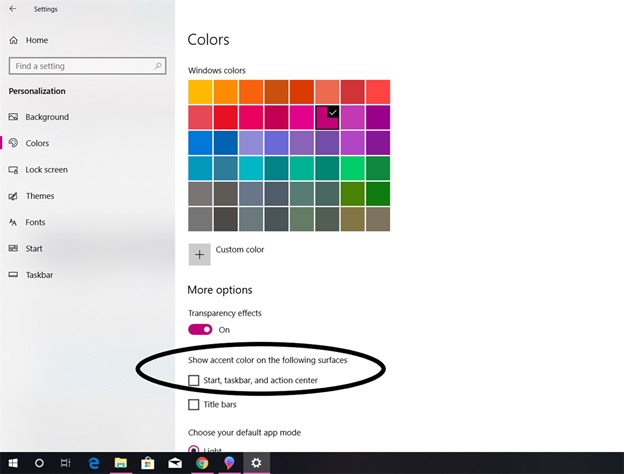Viewport: 624px width, 474px height.
Task: Enable accent color on Title bars
Action: pyautogui.click(x=193, y=405)
